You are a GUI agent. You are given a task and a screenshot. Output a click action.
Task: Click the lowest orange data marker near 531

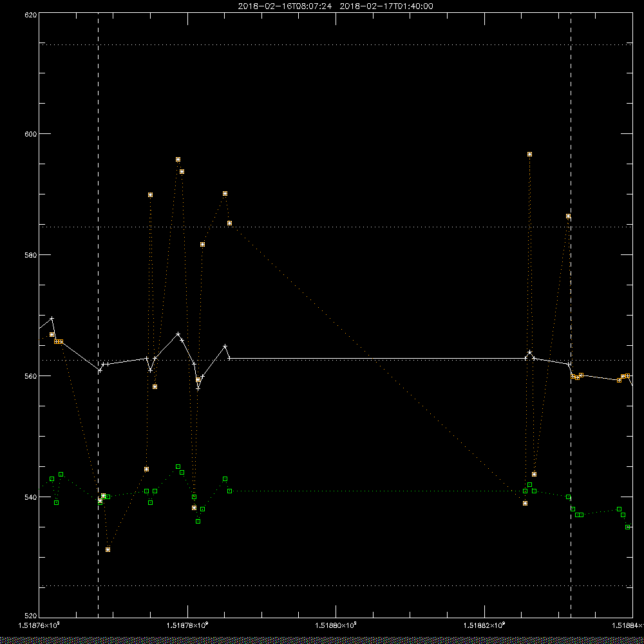click(108, 549)
